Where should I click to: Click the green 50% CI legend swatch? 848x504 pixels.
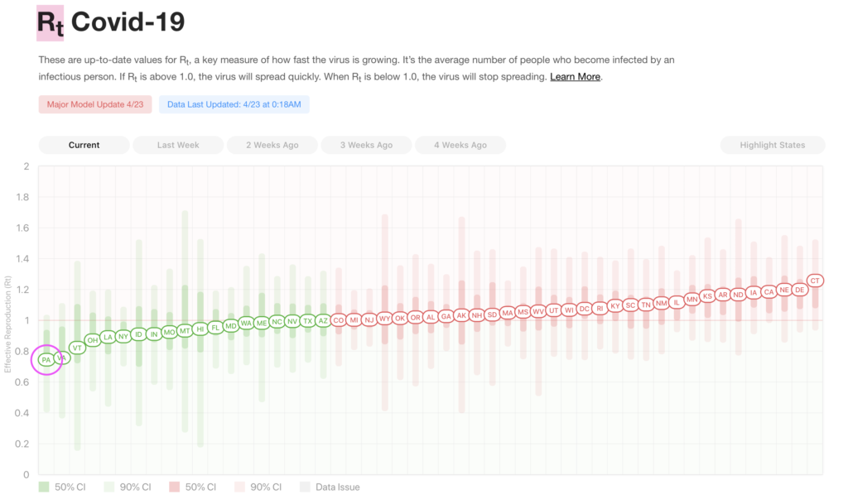coord(44,487)
